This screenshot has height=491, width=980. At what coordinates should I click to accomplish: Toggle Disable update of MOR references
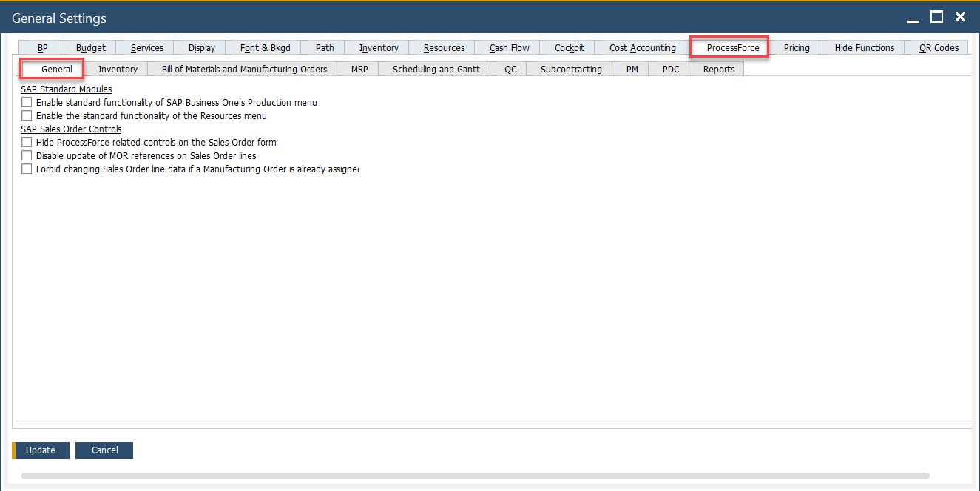click(x=27, y=156)
